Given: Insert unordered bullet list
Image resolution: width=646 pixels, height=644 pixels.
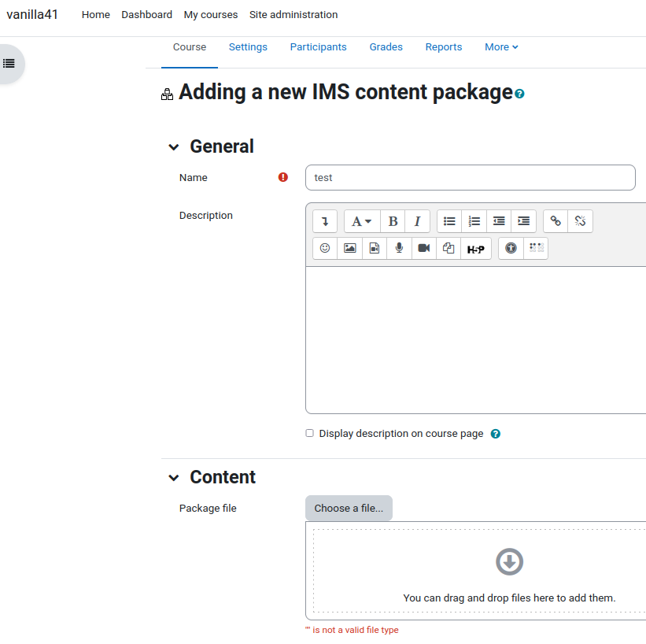Looking at the screenshot, I should pyautogui.click(x=449, y=221).
